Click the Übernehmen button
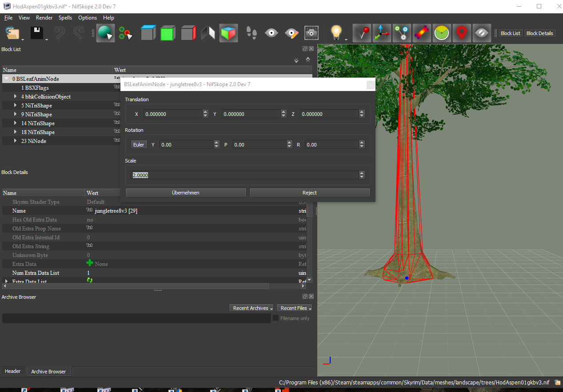This screenshot has width=563, height=392. (186, 193)
